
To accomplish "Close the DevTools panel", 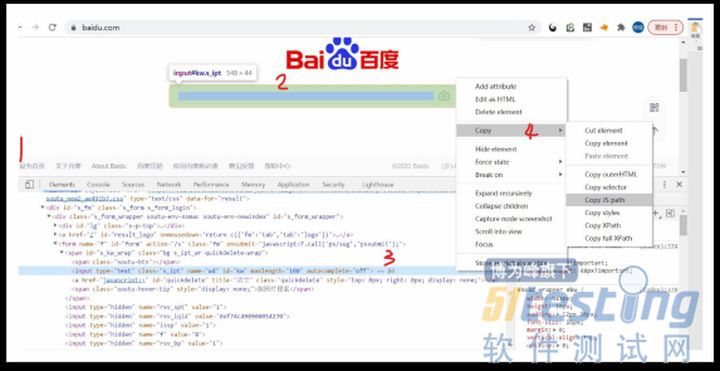I will click(x=680, y=184).
